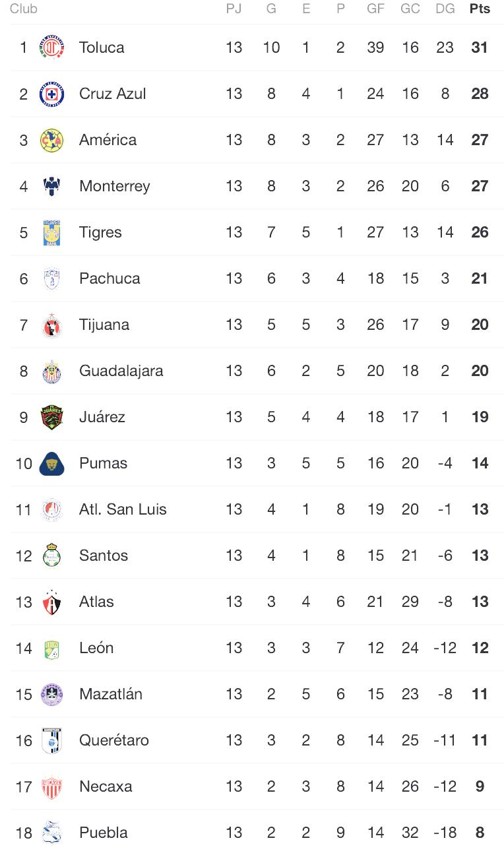Click the Pts column header

coord(480,9)
